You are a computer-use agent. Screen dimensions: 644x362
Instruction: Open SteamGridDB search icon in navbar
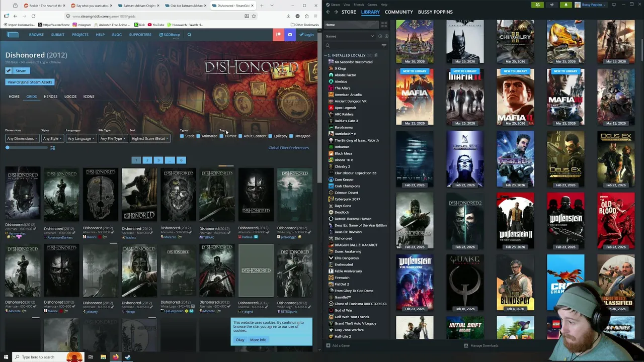(x=189, y=35)
